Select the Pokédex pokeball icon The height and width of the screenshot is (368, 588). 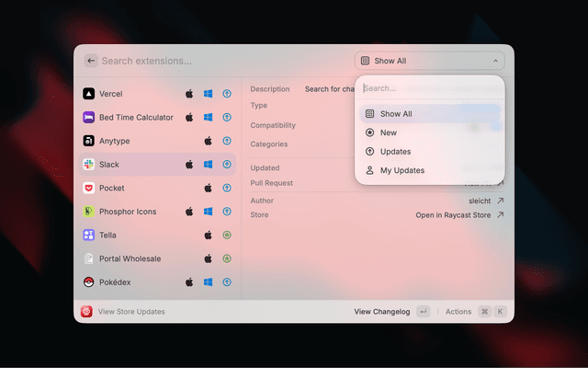(x=88, y=282)
